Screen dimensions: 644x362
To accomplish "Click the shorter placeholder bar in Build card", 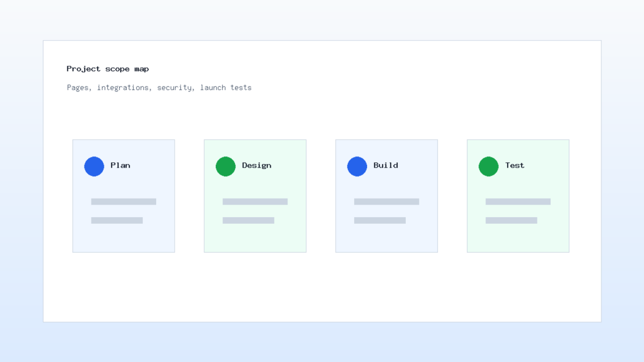I will pos(380,220).
